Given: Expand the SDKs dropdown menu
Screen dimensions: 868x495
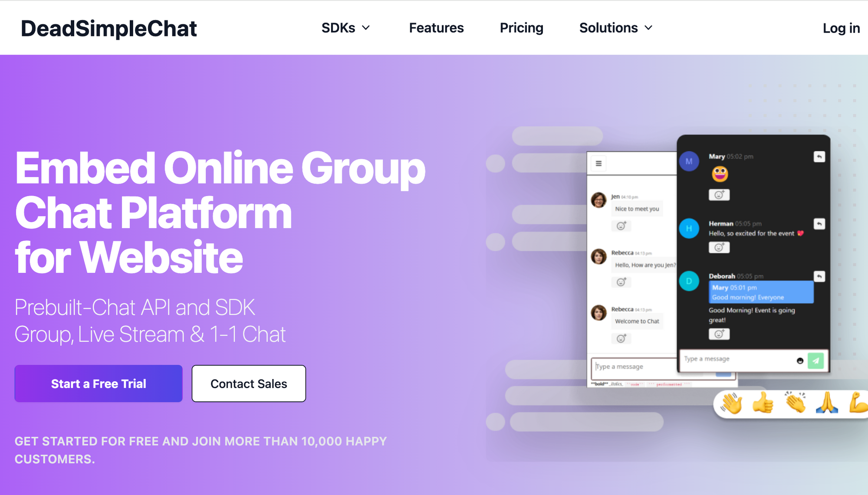Looking at the screenshot, I should (345, 28).
